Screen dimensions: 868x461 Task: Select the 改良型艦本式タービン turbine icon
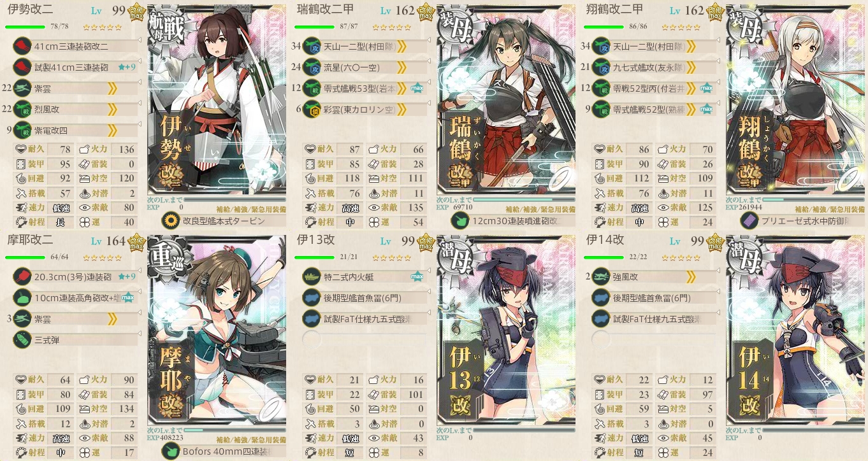click(x=171, y=221)
